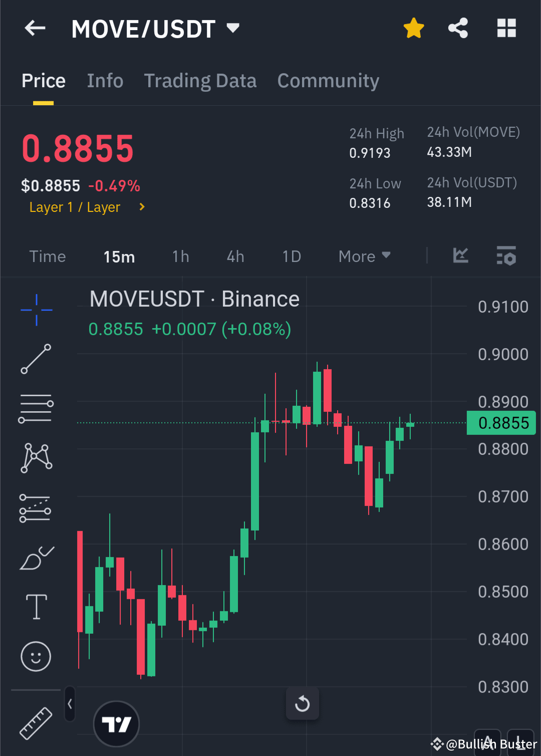This screenshot has width=541, height=756.
Task: Collapse the drawing tools sidebar
Action: click(x=70, y=703)
